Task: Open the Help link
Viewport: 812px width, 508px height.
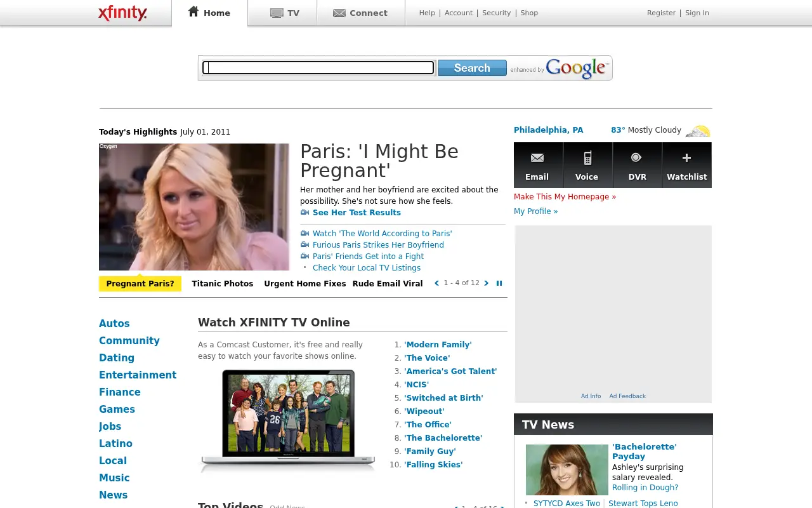Action: click(x=427, y=13)
